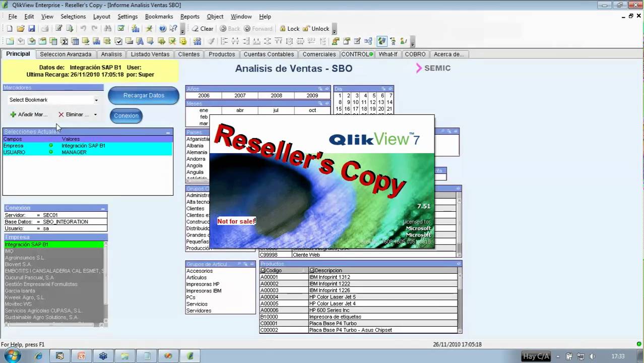The height and width of the screenshot is (363, 644).
Task: Activate the What's This help pointer icon
Action: [x=173, y=29]
